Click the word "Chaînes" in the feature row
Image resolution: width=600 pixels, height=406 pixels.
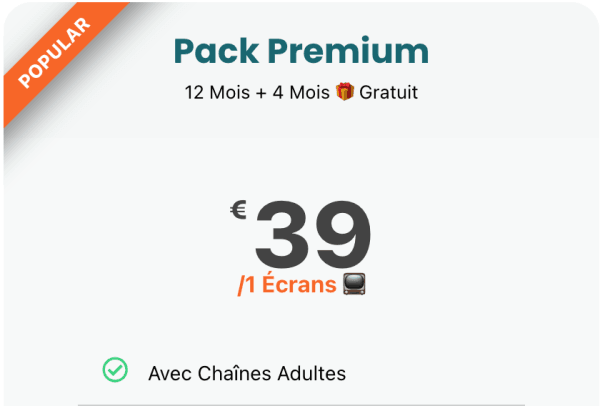(x=233, y=374)
